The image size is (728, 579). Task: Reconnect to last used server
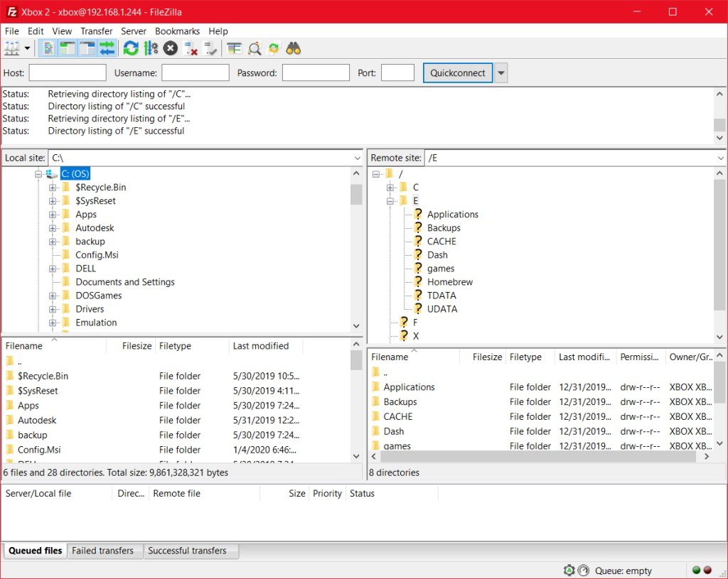click(x=210, y=48)
